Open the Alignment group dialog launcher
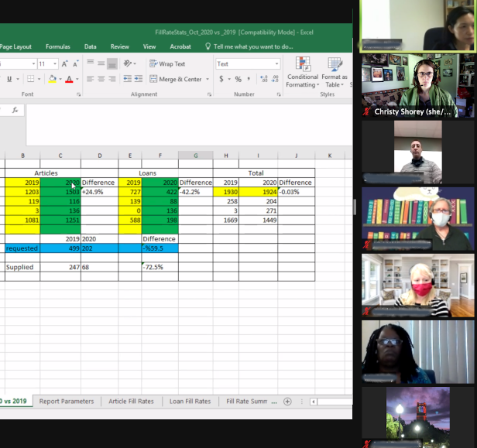The height and width of the screenshot is (448, 477). coord(209,94)
